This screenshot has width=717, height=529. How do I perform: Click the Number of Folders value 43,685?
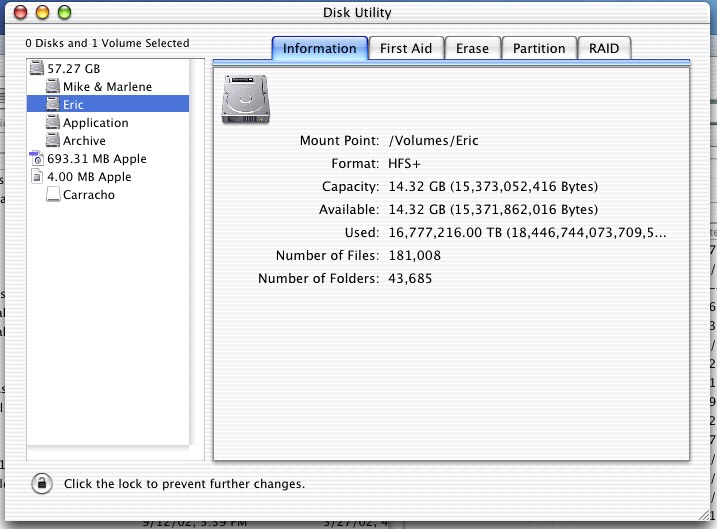pos(410,278)
